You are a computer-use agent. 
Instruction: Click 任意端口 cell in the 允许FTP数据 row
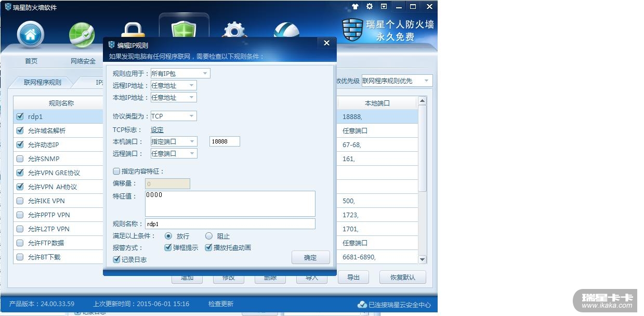coord(355,243)
